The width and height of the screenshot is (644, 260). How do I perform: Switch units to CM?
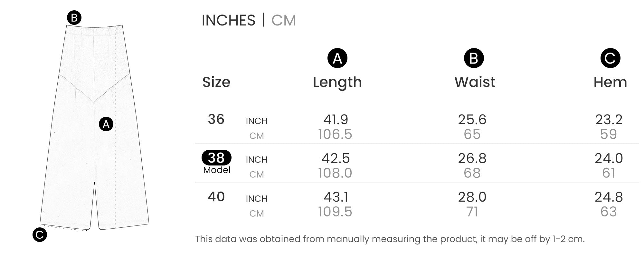[283, 20]
